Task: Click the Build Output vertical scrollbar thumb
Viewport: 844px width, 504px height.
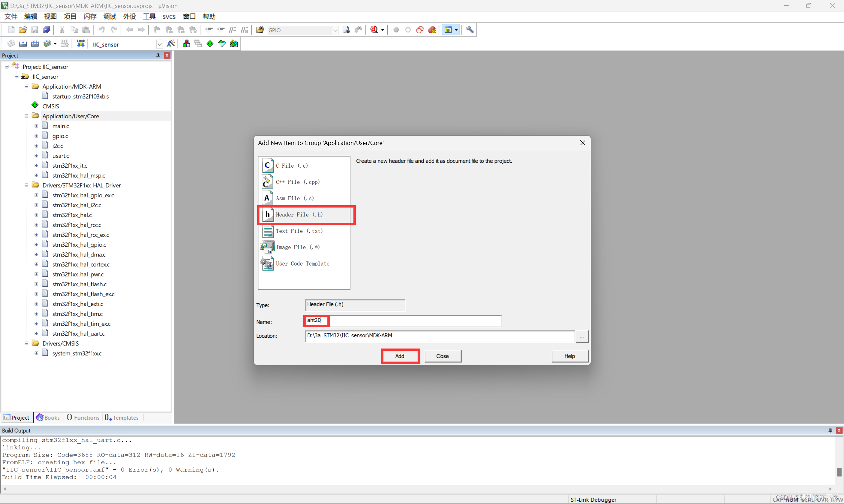Action: pos(839,472)
